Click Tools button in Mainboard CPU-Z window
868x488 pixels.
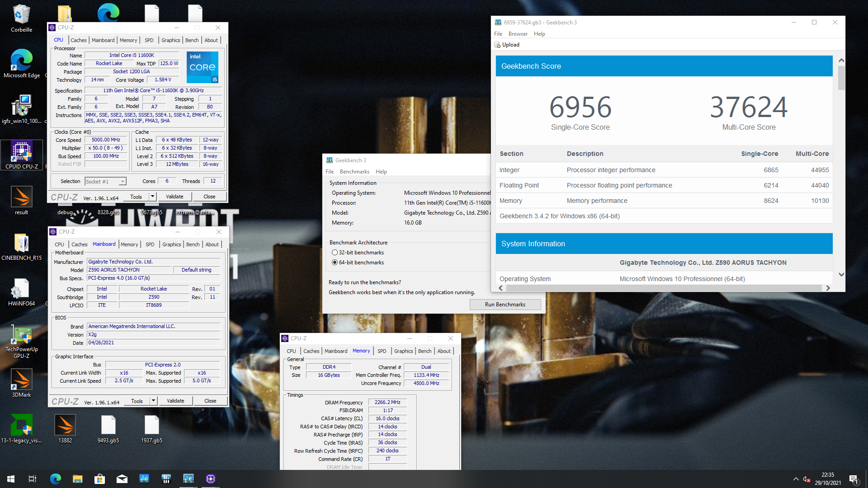pyautogui.click(x=137, y=401)
